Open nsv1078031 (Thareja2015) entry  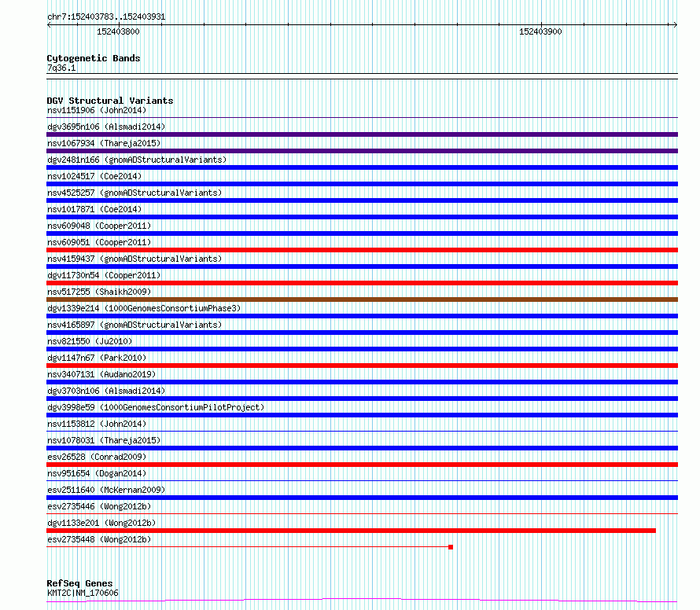pyautogui.click(x=104, y=440)
